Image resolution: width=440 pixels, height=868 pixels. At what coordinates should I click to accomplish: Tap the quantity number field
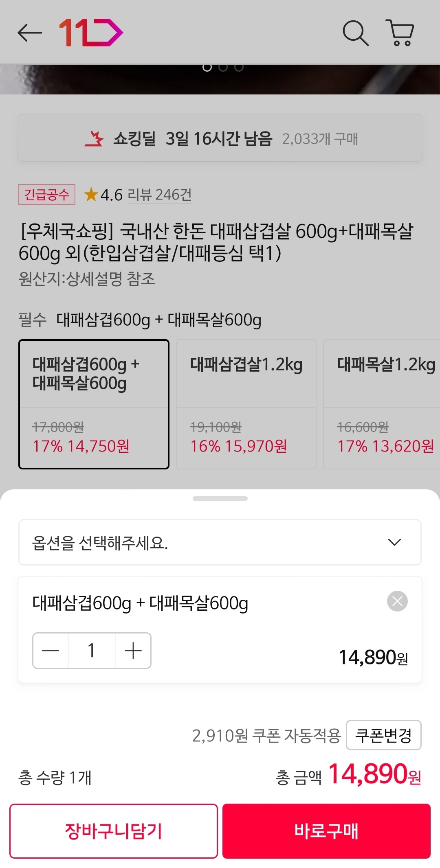point(92,651)
